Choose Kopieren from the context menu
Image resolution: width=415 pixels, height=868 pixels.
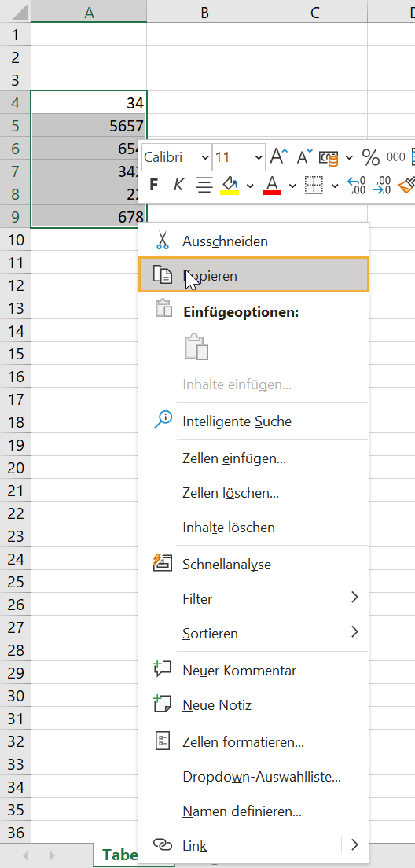pyautogui.click(x=253, y=274)
